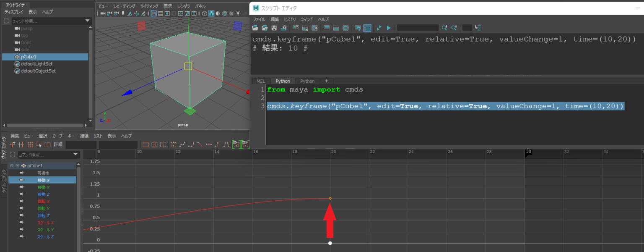644x252 pixels.
Task: Click the 詳細 button in Graph Editor toolbar
Action: pos(58,144)
